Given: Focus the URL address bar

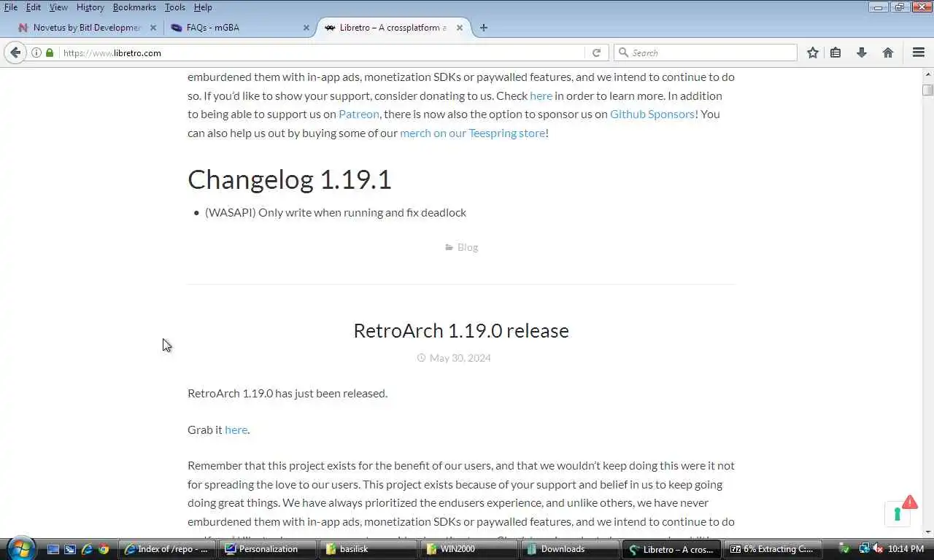Looking at the screenshot, I should [321, 52].
